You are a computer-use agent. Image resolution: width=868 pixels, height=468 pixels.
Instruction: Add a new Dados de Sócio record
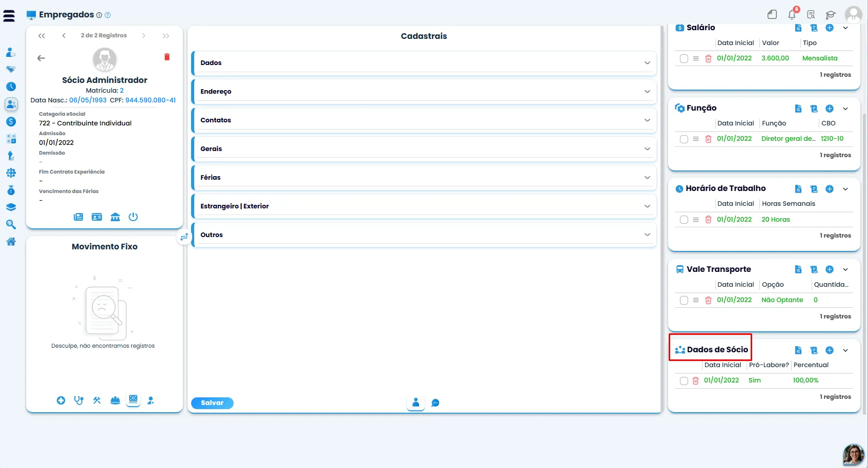(x=830, y=350)
